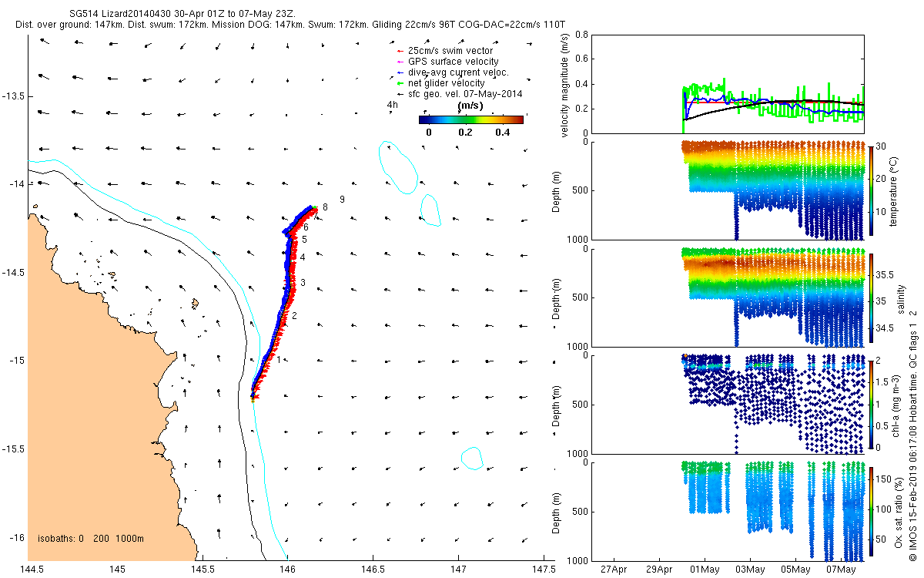Screen dimensions: 924x578
Task: Click the -14 latitude tick label
Action: (15, 183)
